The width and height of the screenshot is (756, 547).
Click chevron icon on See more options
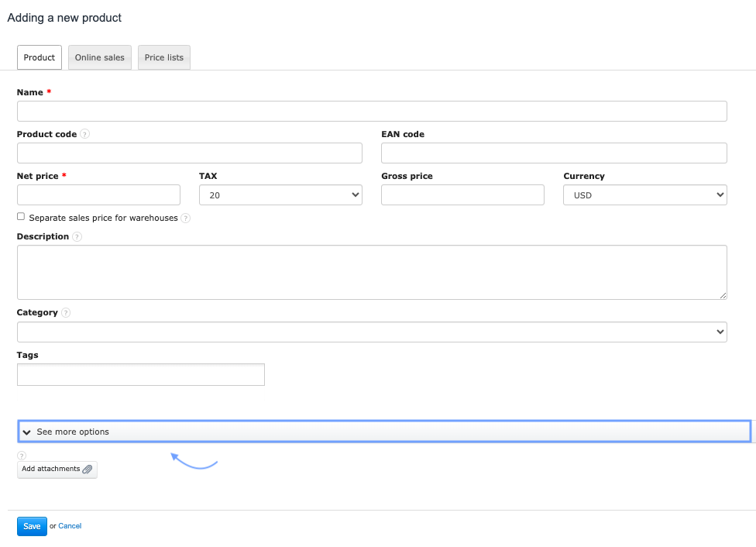[27, 432]
